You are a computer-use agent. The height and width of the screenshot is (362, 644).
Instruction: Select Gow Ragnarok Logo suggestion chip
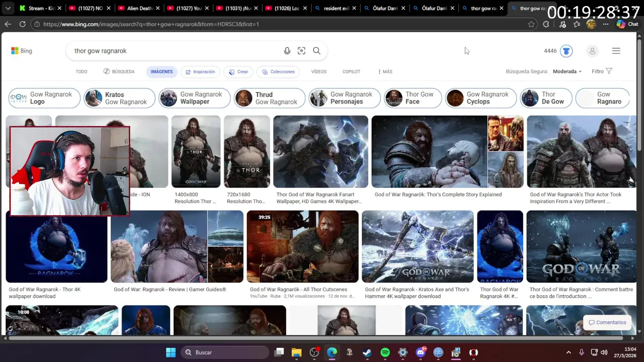pos(44,98)
